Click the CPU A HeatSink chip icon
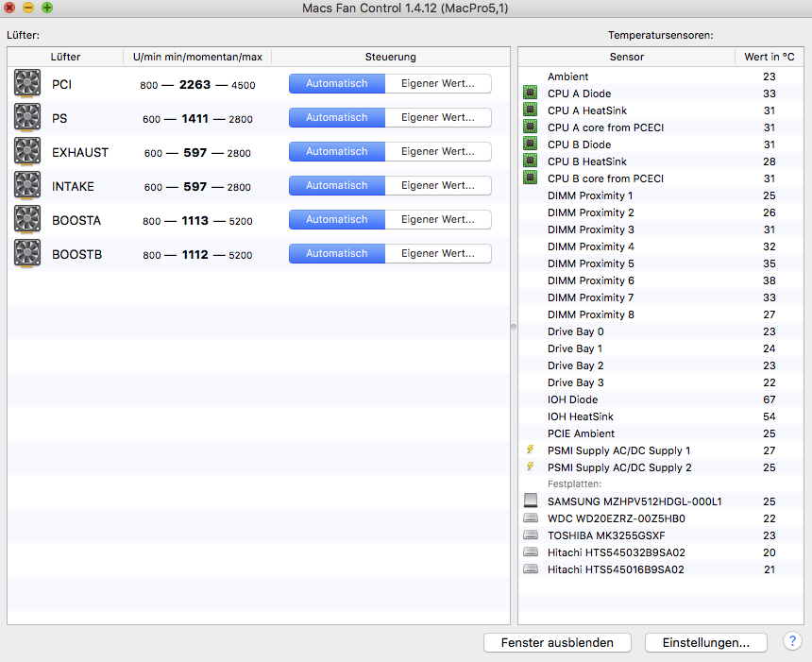This screenshot has height=662, width=812. point(530,110)
